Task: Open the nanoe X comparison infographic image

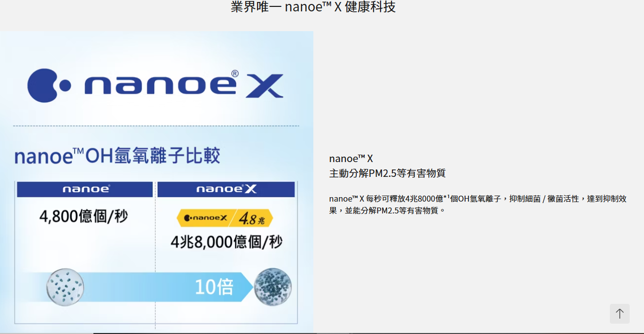Action: 157,182
